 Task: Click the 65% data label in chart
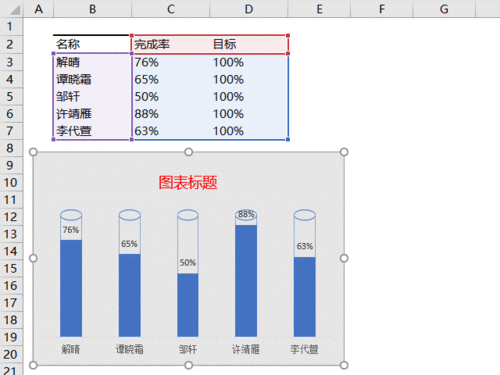click(x=129, y=244)
